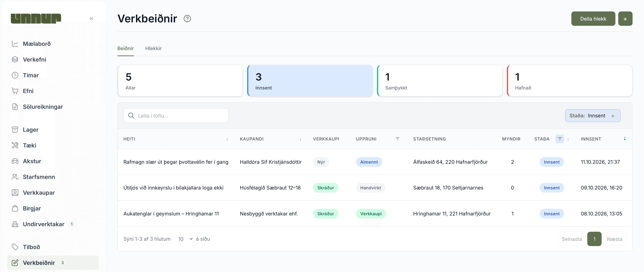Image resolution: width=644 pixels, height=272 pixels.
Task: Open Akstur via its car icon
Action: click(x=15, y=161)
